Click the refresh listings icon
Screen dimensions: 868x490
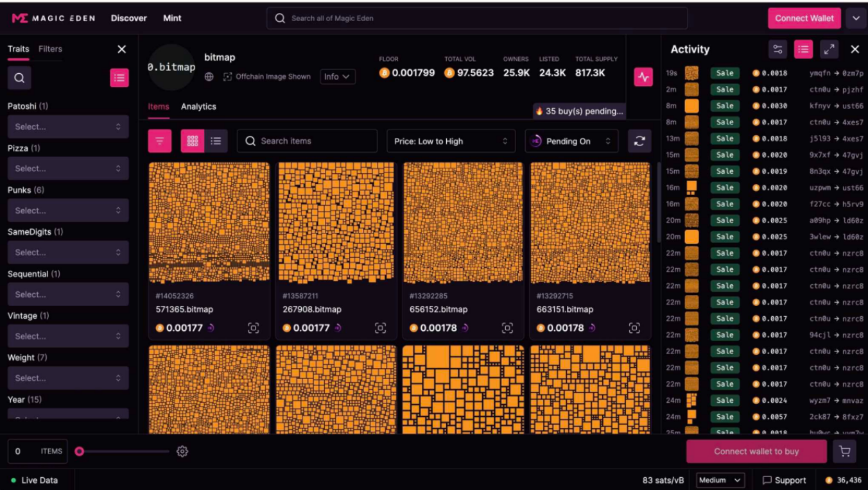639,141
